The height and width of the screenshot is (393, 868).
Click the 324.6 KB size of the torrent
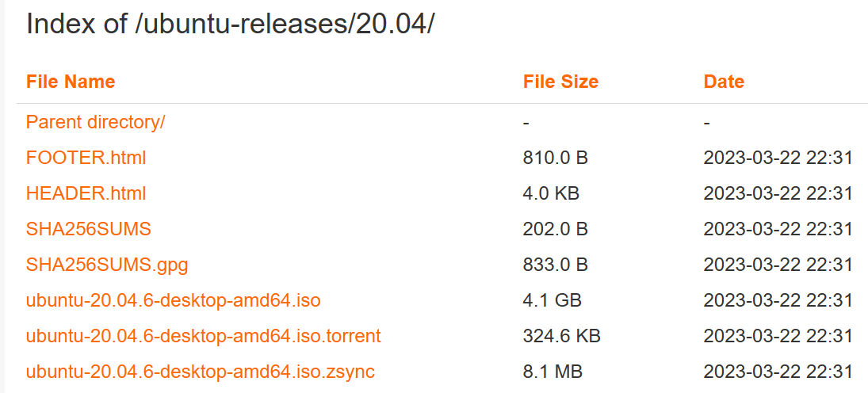click(x=561, y=336)
